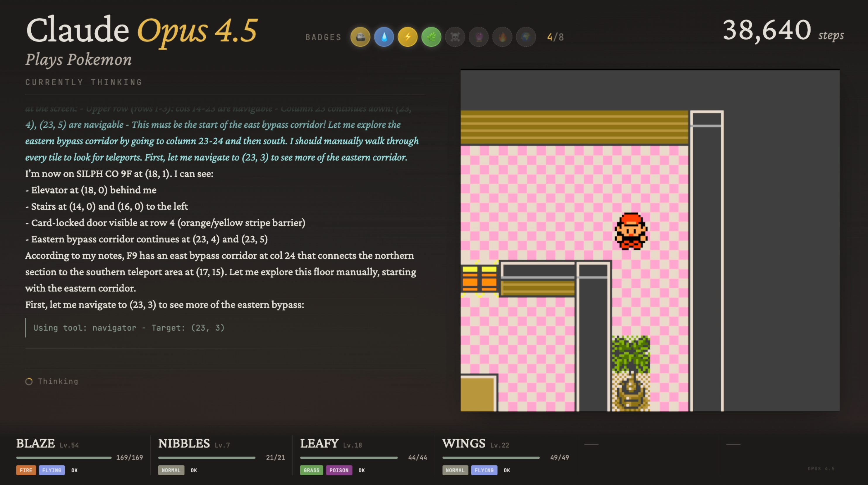Screen dimensions: 868x485
Task: Click the locked globe Earth badge
Action: [x=526, y=37]
